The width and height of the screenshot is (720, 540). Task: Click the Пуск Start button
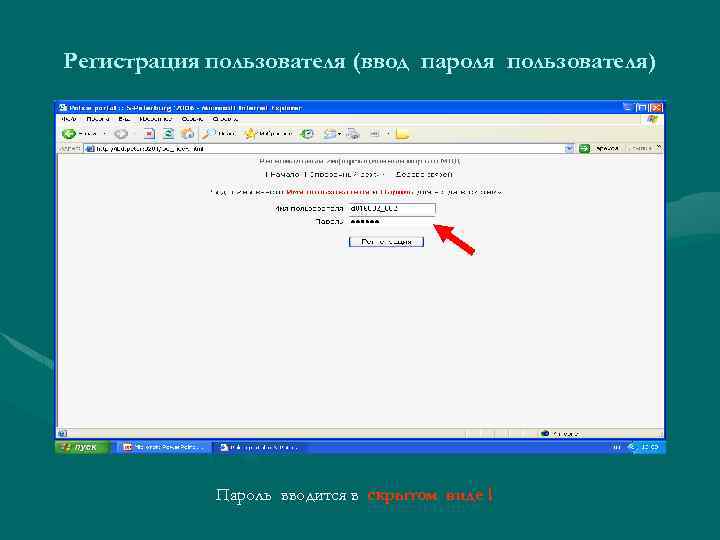point(83,447)
